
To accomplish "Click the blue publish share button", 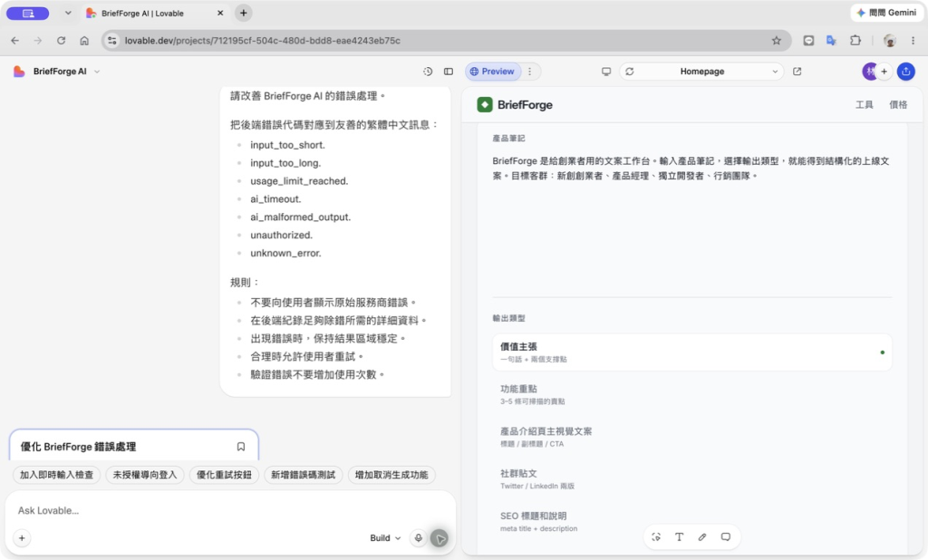I will 905,71.
